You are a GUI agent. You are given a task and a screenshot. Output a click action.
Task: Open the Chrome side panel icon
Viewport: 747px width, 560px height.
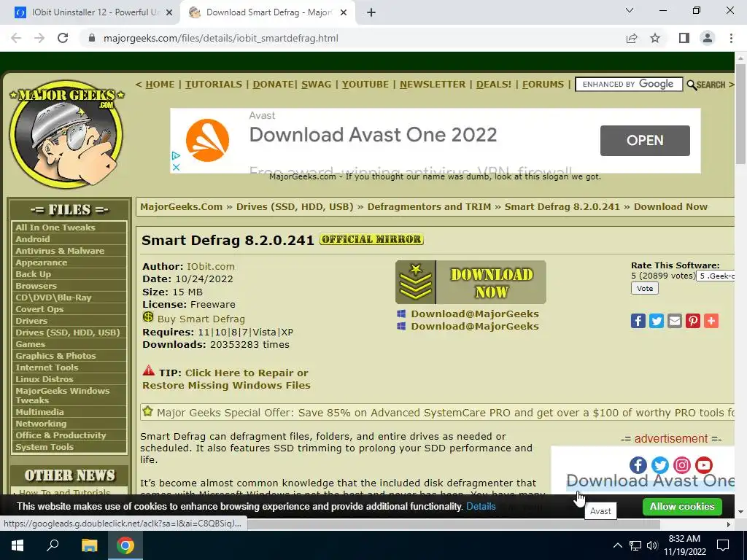(684, 38)
